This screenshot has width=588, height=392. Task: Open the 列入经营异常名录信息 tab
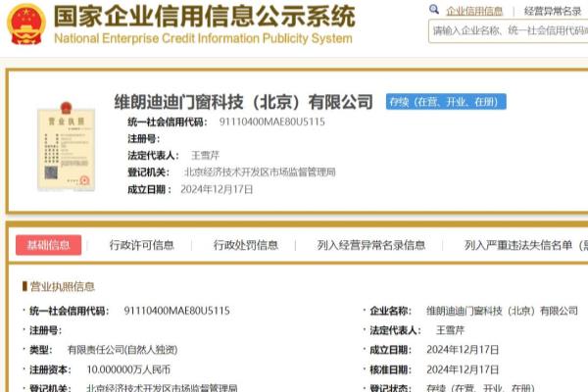click(371, 245)
